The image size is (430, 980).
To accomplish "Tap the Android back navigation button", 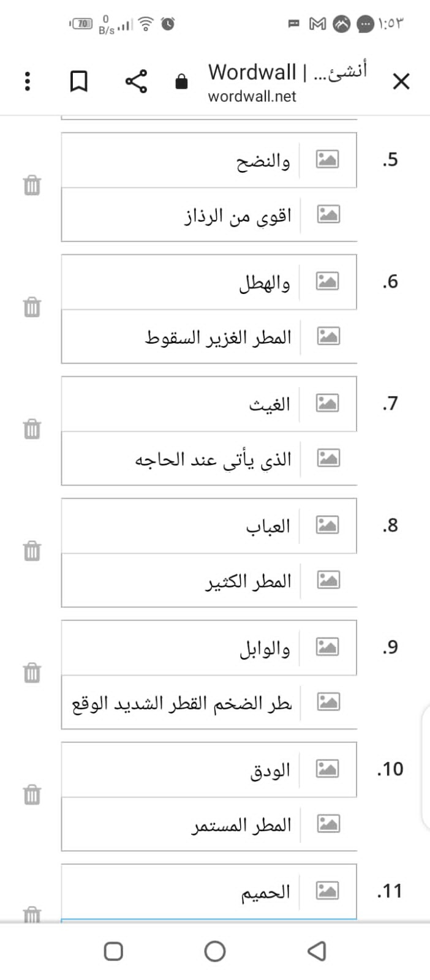I will pos(317,951).
